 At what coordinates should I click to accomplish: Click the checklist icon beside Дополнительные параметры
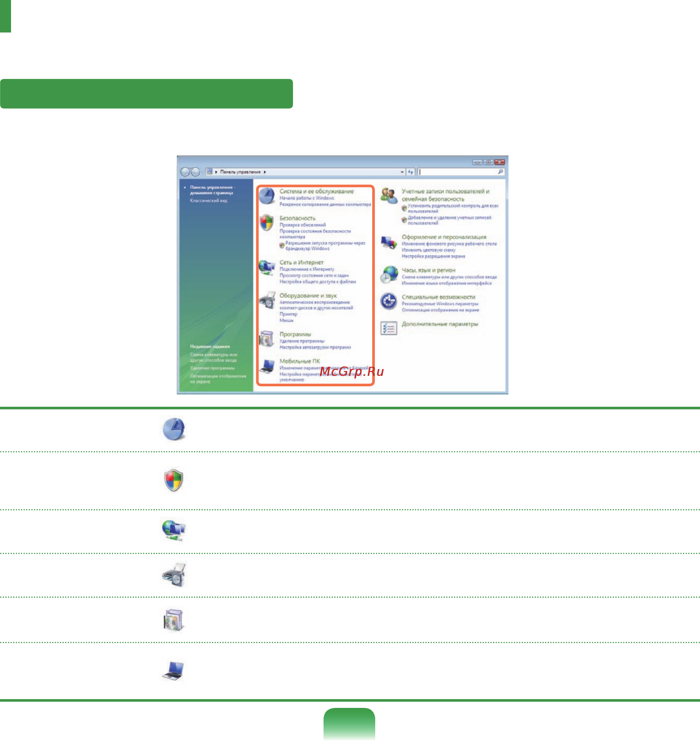point(388,328)
